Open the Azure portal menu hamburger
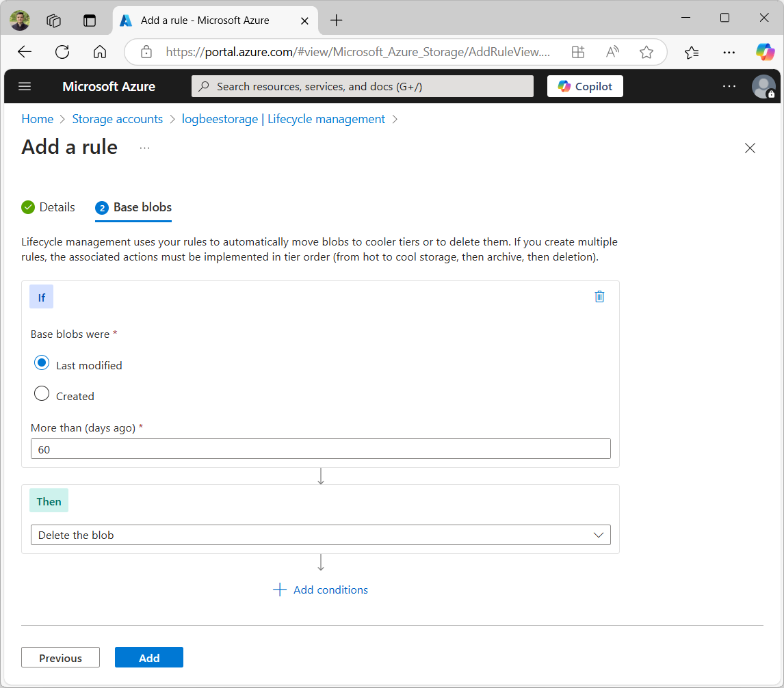Image resolution: width=784 pixels, height=688 pixels. click(x=25, y=86)
